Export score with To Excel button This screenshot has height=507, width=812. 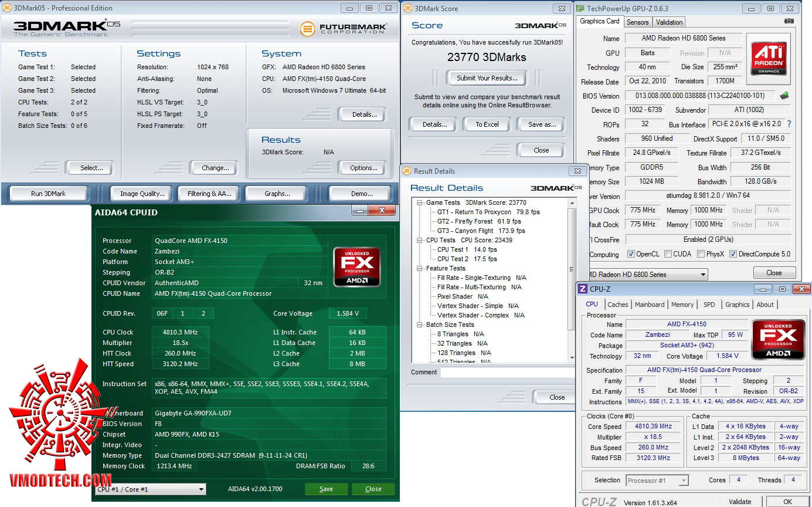[x=487, y=124]
